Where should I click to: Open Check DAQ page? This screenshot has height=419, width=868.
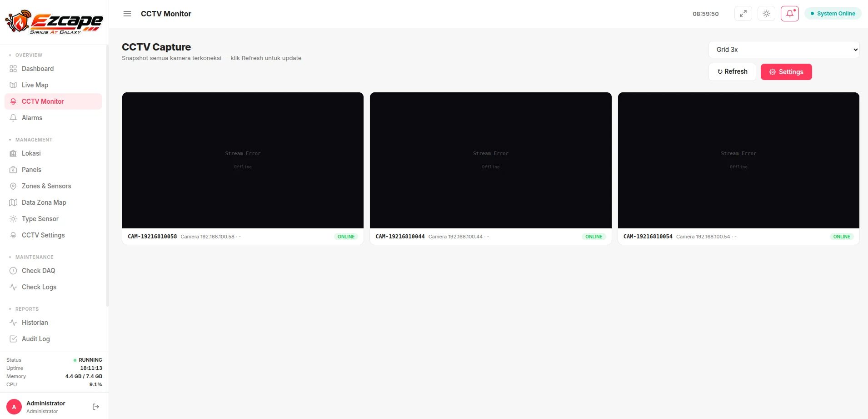pos(53,271)
